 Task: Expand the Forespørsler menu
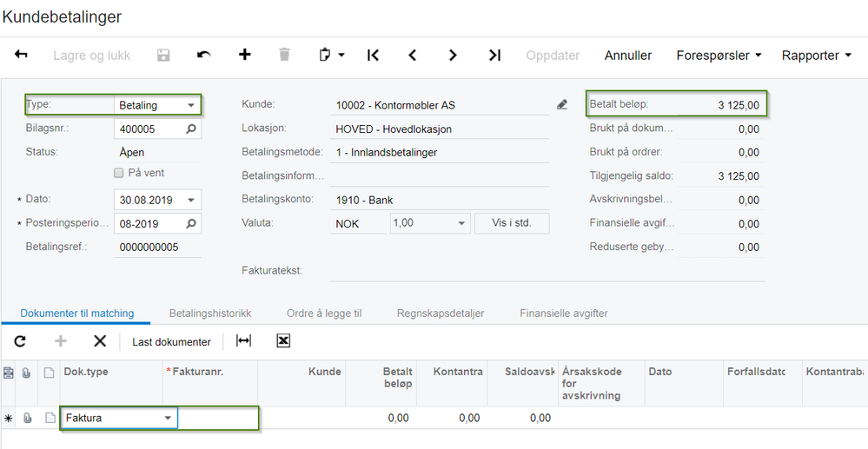(x=719, y=56)
